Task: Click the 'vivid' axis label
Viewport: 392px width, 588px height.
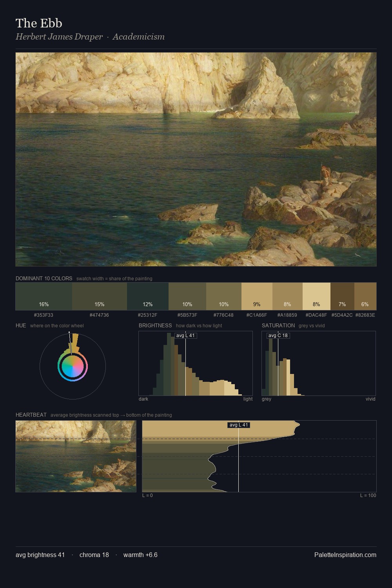Action: [370, 399]
